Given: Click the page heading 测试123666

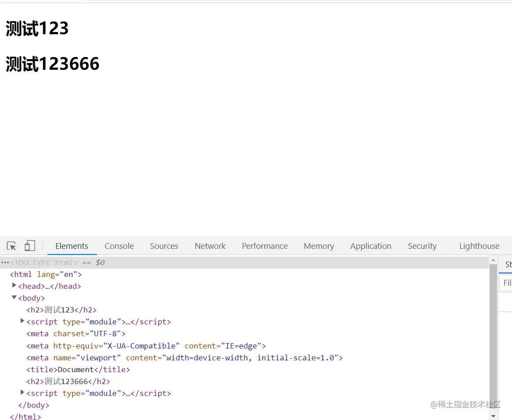Looking at the screenshot, I should (x=52, y=64).
